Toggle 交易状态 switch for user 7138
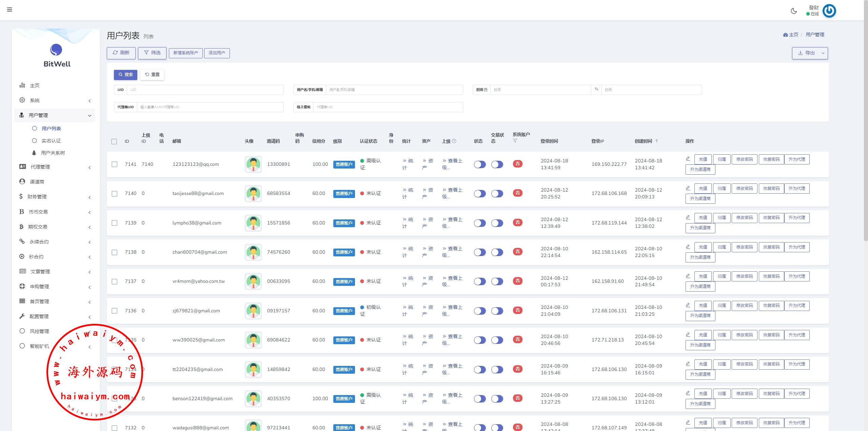The height and width of the screenshot is (431, 868). point(497,252)
